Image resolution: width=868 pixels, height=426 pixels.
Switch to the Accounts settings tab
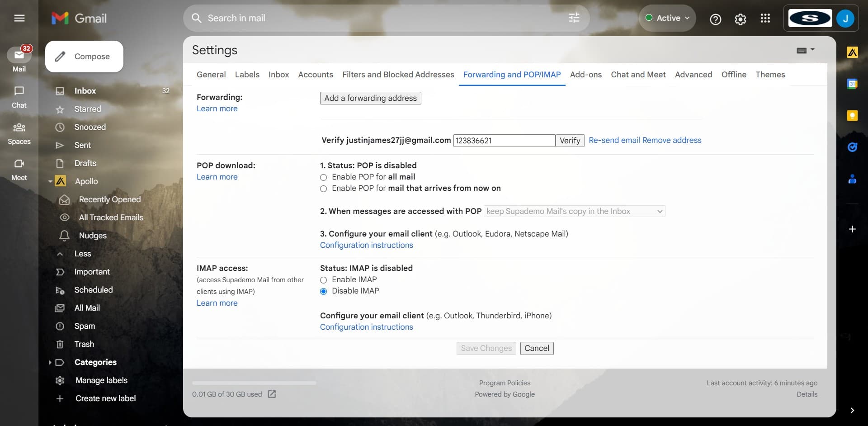pos(315,75)
